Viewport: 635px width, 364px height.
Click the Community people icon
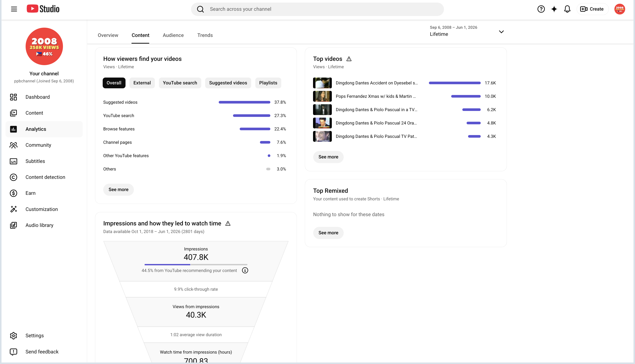point(14,145)
